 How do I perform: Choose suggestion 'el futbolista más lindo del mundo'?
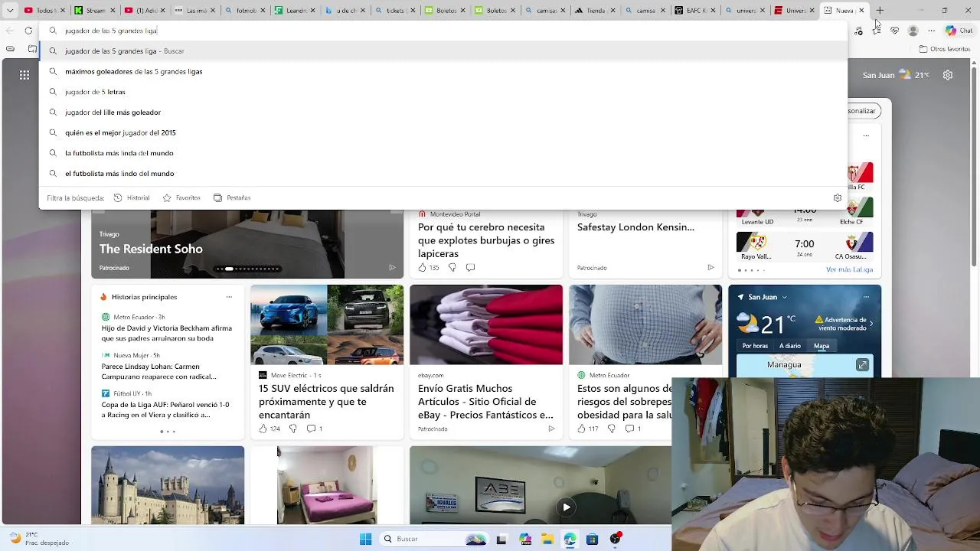pos(443,173)
